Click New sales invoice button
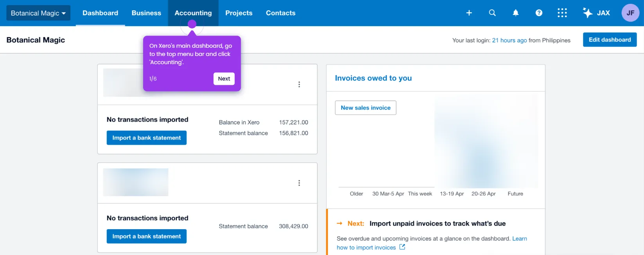Image resolution: width=644 pixels, height=255 pixels. [x=366, y=108]
